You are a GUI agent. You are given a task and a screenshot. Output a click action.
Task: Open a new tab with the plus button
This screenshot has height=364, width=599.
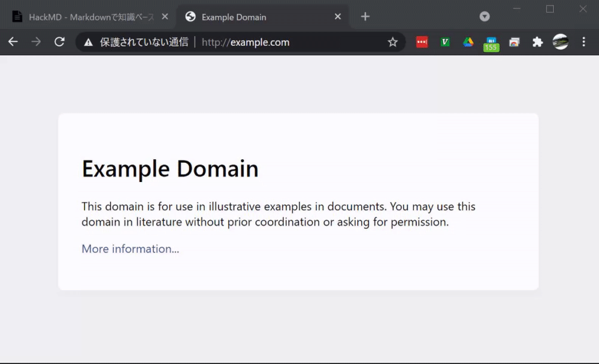pos(365,16)
